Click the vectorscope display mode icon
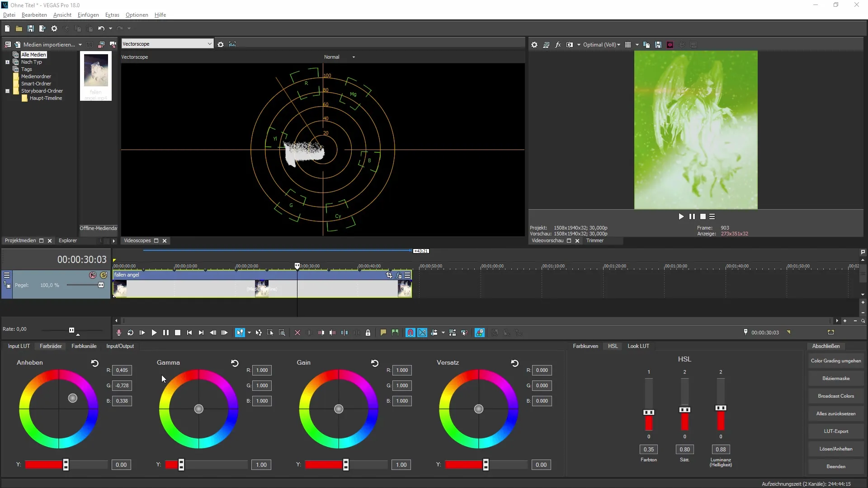Image resolution: width=868 pixels, height=488 pixels. point(232,44)
